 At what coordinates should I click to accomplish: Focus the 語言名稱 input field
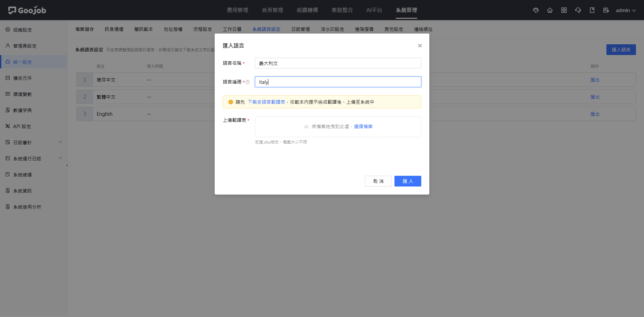[x=338, y=63]
